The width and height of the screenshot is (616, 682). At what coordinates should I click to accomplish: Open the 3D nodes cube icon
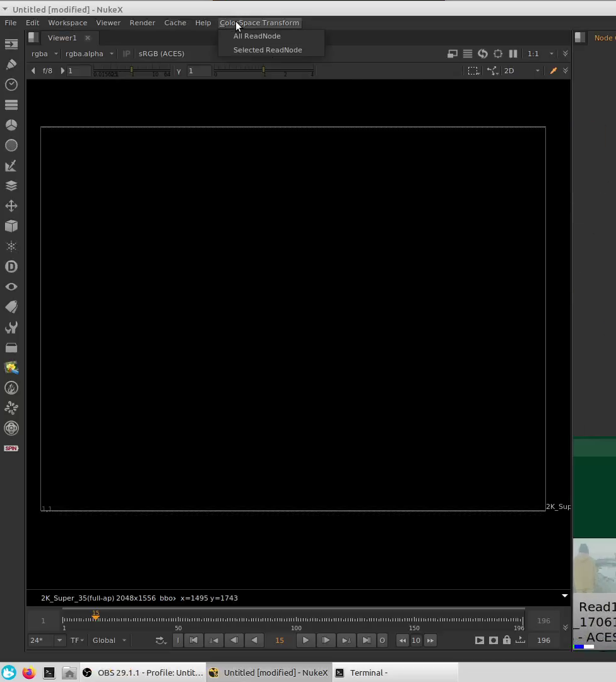tap(11, 226)
